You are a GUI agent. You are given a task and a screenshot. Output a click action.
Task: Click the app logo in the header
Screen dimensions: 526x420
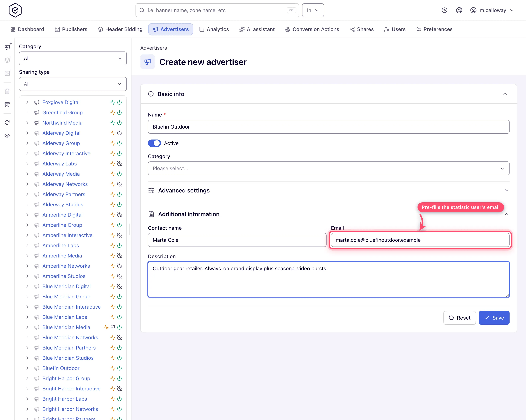point(15,10)
